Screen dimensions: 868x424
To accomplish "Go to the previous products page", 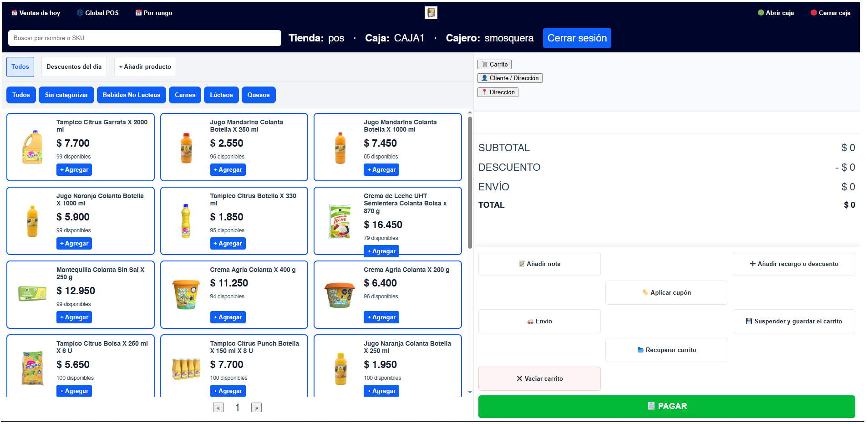I will [218, 408].
